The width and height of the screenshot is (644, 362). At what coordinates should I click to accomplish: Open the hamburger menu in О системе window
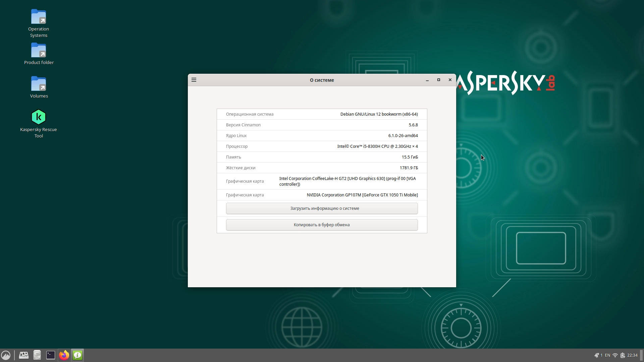pyautogui.click(x=194, y=80)
